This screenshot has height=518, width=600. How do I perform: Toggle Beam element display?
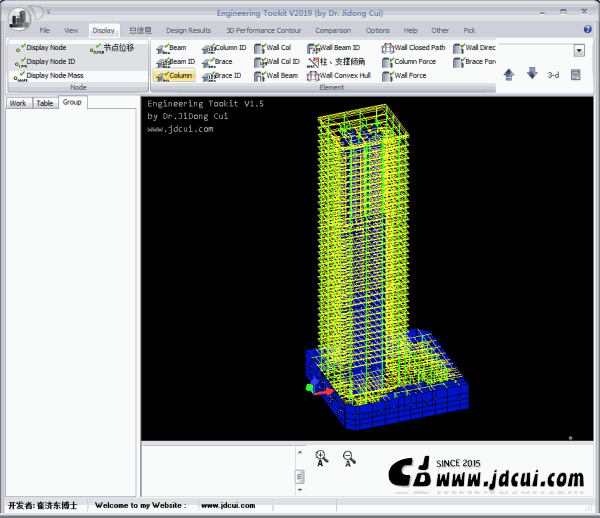(x=171, y=48)
